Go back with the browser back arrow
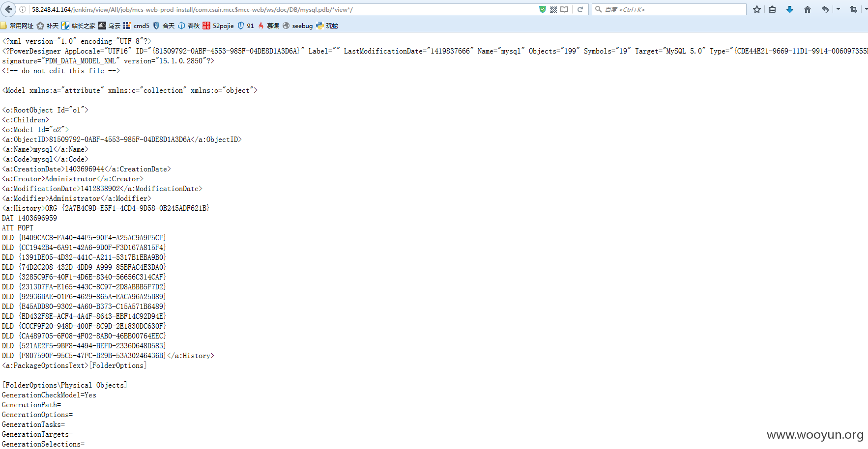The width and height of the screenshot is (868, 449). (8, 9)
